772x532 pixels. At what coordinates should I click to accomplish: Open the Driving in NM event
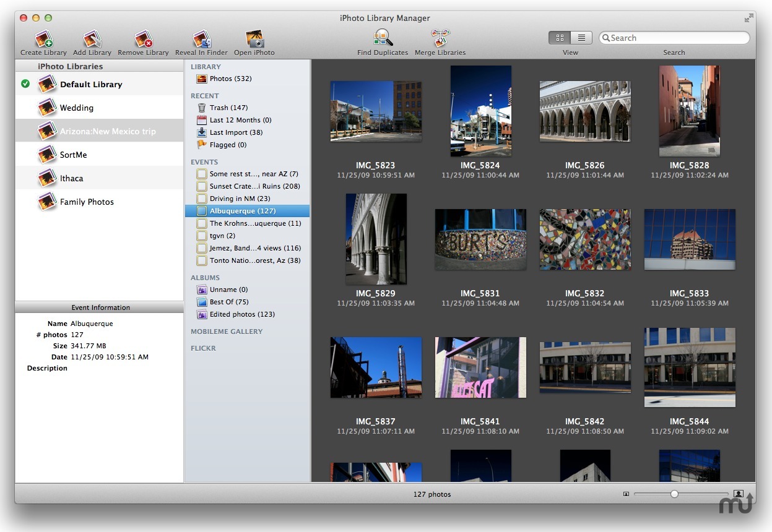(240, 199)
